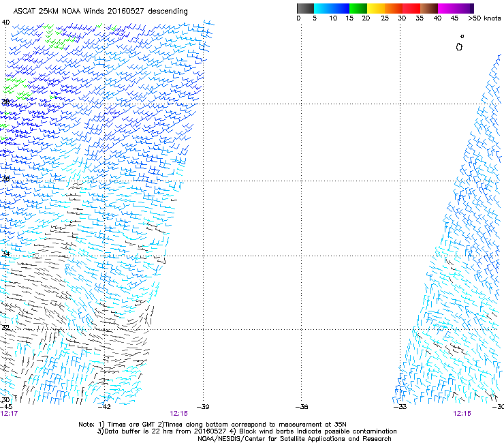Click the "10" legend scale label
Viewport: 504px width, 443px height.
[x=333, y=18]
